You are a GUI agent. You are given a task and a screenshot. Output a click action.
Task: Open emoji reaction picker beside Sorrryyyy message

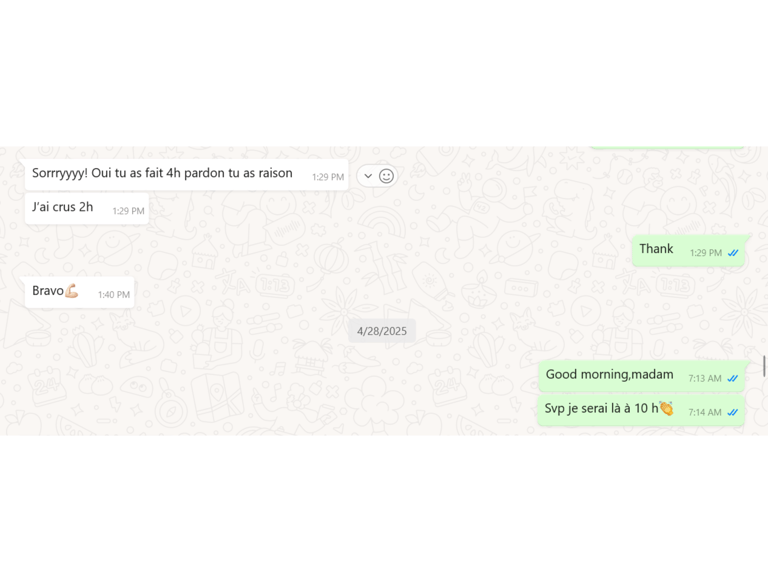(x=386, y=176)
